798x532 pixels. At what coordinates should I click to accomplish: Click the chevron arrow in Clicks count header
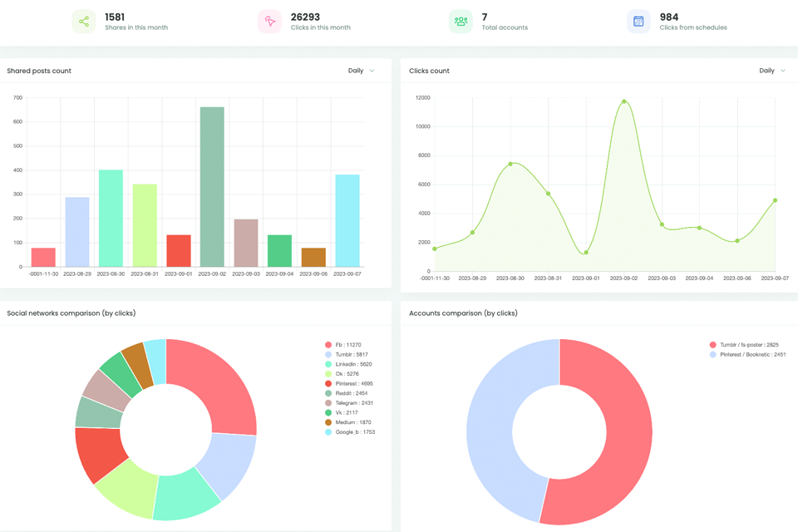point(783,71)
